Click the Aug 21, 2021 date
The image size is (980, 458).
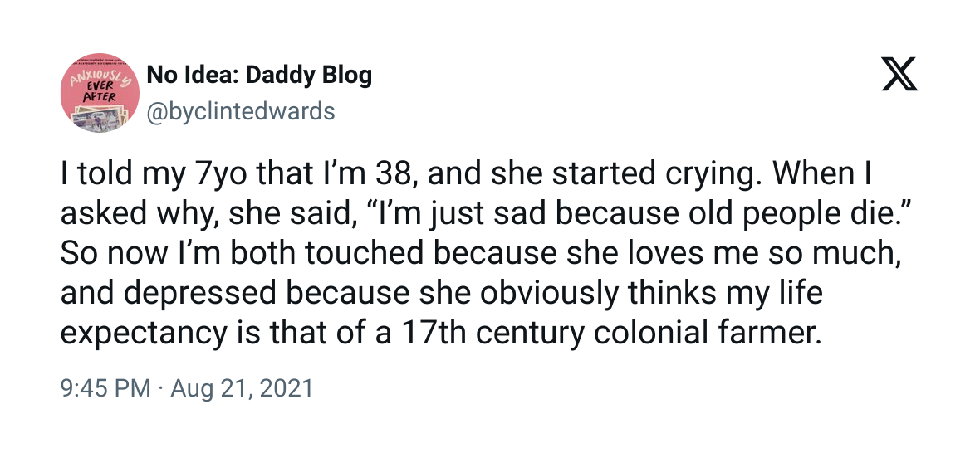(242, 388)
